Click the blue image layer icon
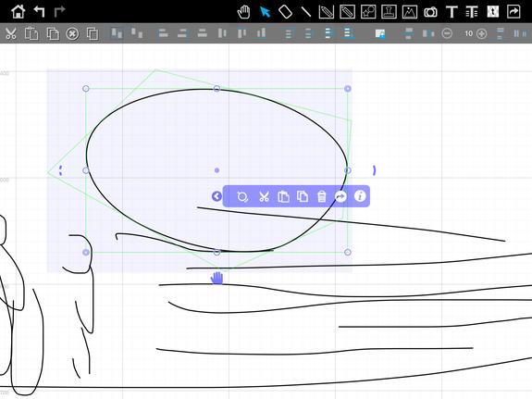Image resolution: width=532 pixels, height=399 pixels. pyautogui.click(x=380, y=33)
